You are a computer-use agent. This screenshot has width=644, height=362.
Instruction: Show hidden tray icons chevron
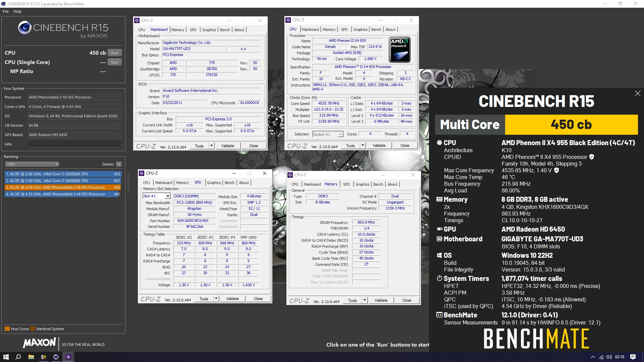coord(593,357)
